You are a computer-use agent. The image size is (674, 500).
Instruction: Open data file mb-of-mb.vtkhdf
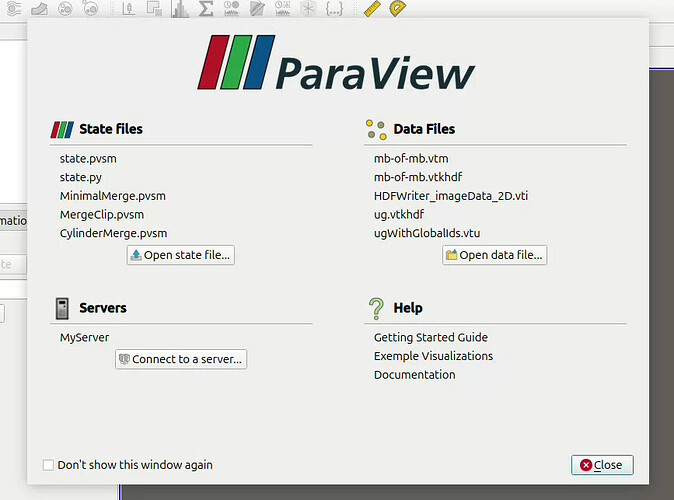(418, 177)
